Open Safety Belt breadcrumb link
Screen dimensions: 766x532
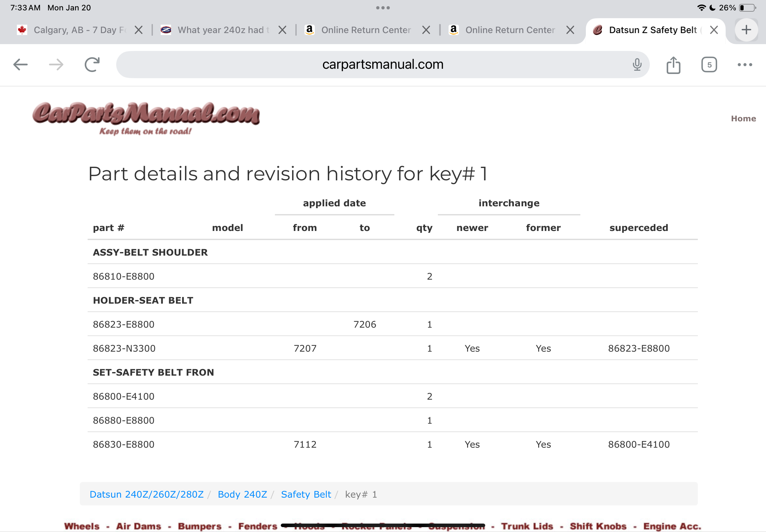[x=306, y=494]
